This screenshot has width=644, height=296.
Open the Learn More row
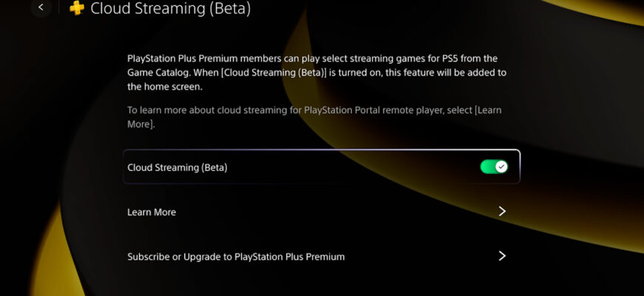(323, 212)
